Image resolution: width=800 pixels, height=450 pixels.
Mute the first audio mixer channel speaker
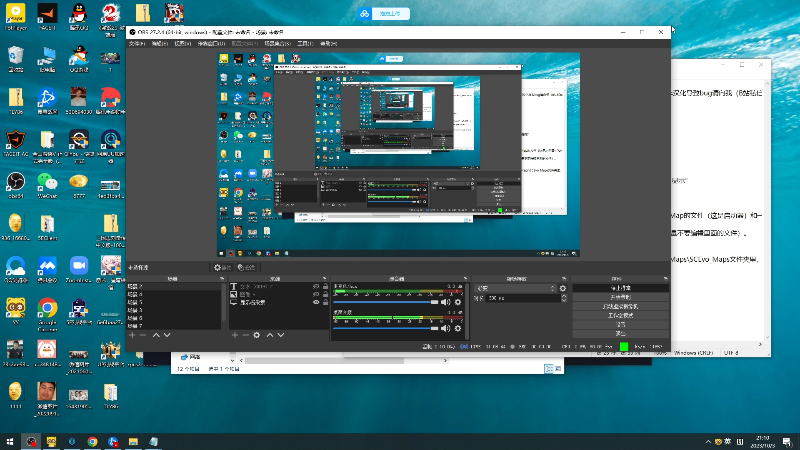tap(445, 302)
